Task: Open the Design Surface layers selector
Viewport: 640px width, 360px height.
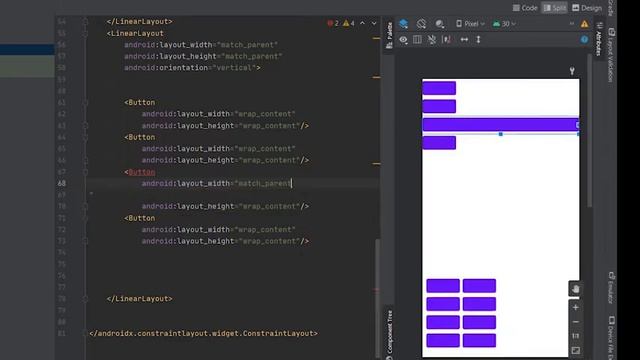Action: click(404, 24)
